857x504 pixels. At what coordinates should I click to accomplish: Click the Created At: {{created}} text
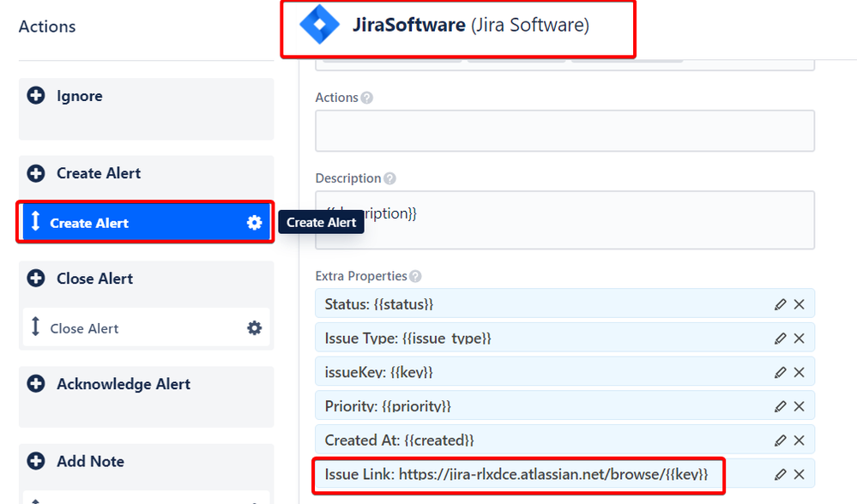click(399, 440)
